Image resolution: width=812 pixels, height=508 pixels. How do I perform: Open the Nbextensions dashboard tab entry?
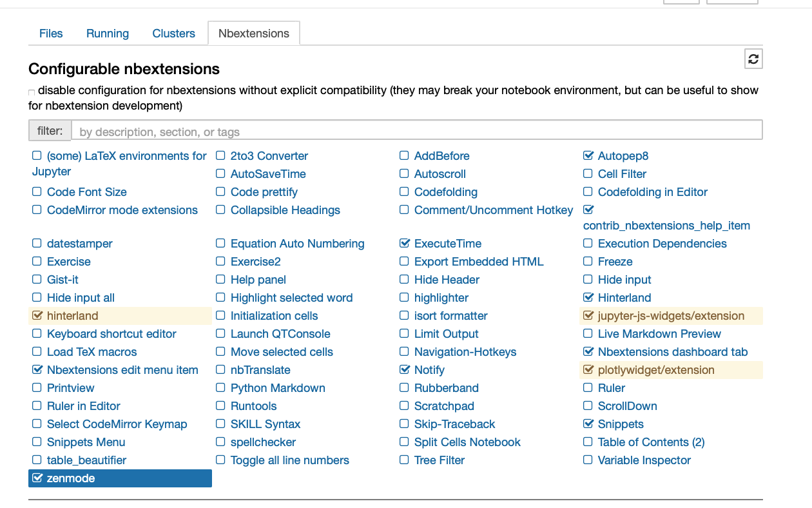[x=673, y=352]
